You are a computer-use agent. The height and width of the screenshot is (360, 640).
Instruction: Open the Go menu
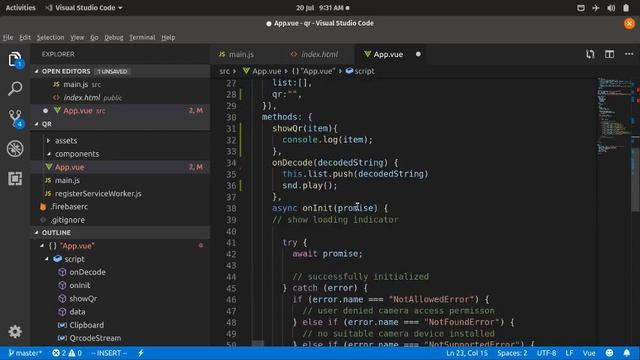[94, 38]
